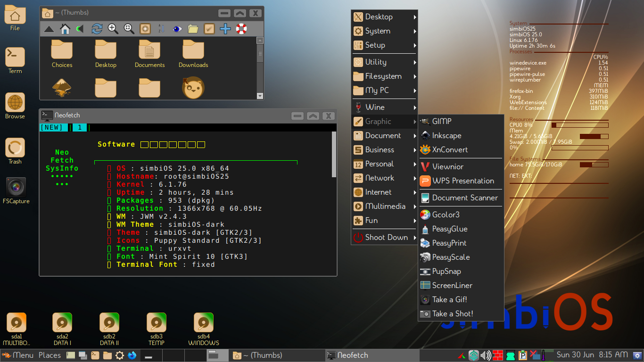Click the sdb2 DATA II drive icon
Viewport: 644px width, 362px height.
[109, 329]
